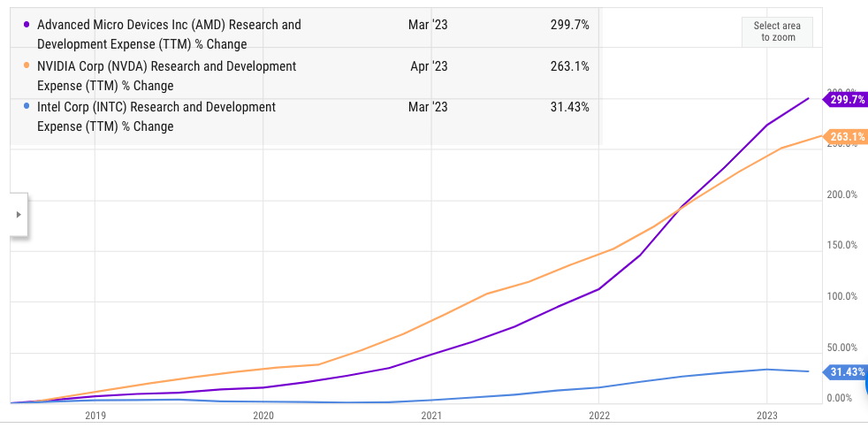Select the NVIDIA Corp (NVDA) legend entry
The image size is (868, 428).
tap(167, 76)
